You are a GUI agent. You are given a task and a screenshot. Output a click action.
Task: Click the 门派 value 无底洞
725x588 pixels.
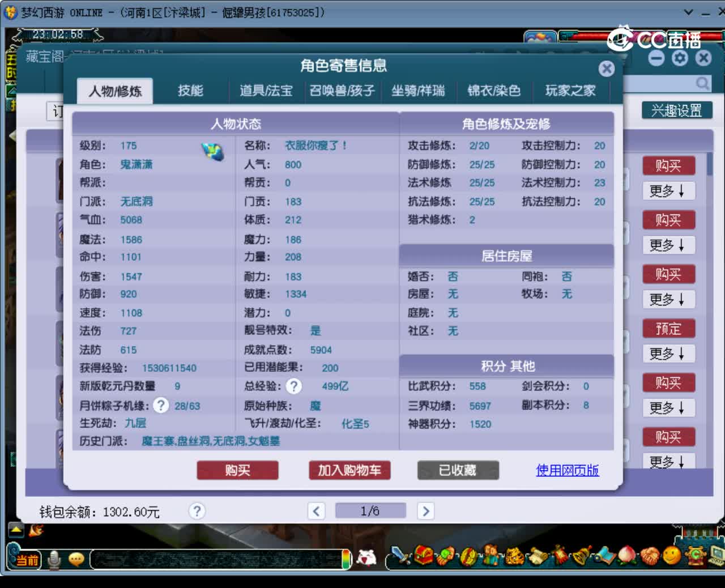click(137, 202)
